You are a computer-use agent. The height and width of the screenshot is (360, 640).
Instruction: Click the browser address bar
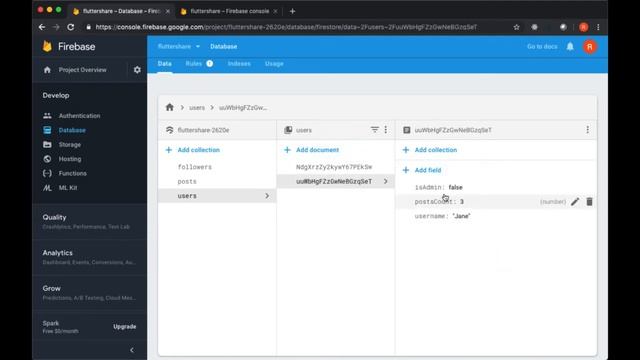[286, 27]
